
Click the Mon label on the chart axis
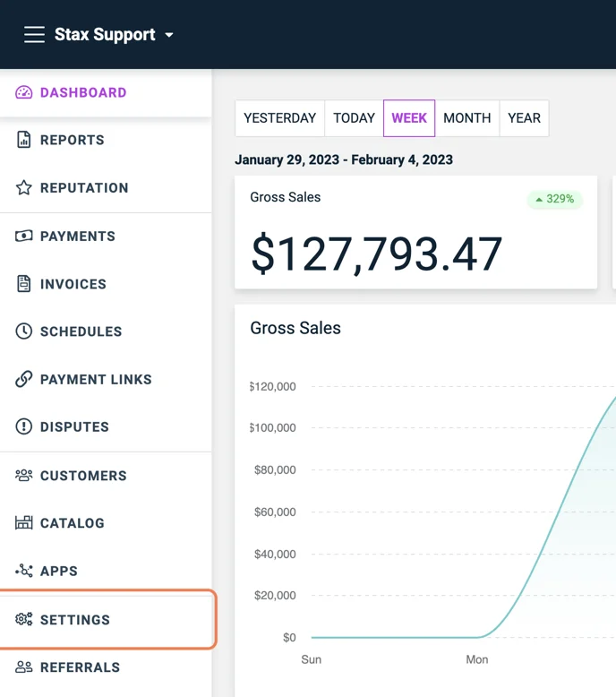click(477, 659)
